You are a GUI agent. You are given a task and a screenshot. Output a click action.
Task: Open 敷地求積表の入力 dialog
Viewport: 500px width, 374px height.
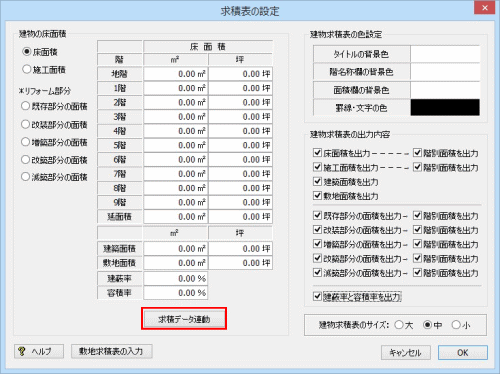tap(112, 351)
